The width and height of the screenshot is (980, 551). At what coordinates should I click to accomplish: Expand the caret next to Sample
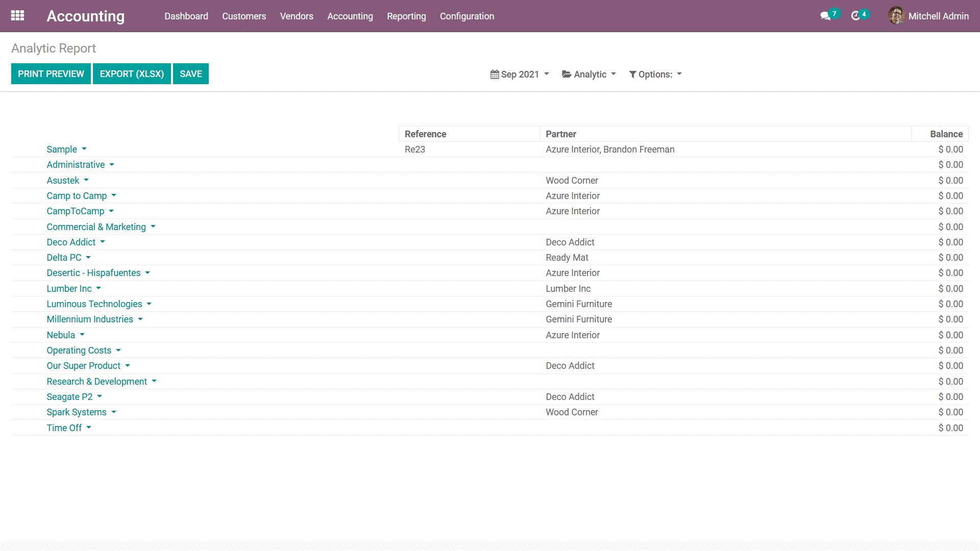(x=84, y=149)
